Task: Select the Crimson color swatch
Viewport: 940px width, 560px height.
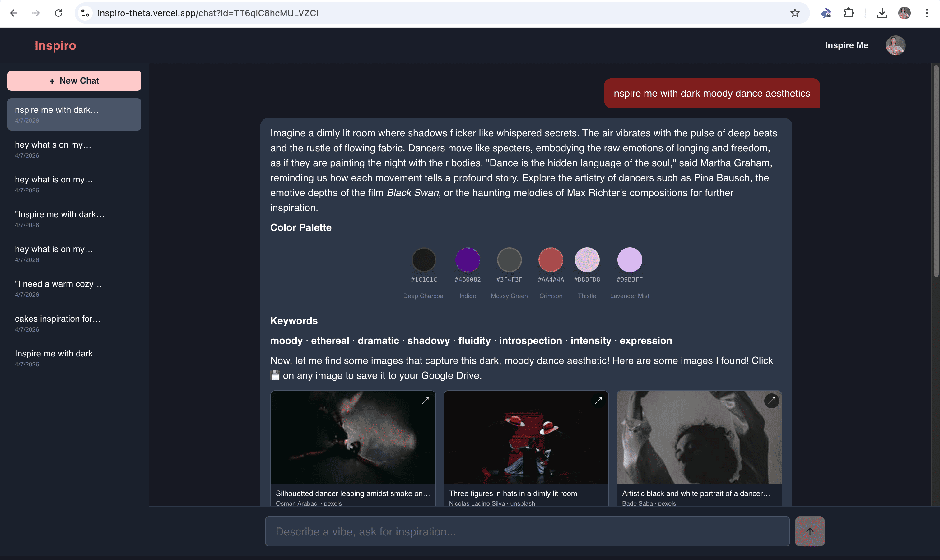Action: [x=550, y=259]
